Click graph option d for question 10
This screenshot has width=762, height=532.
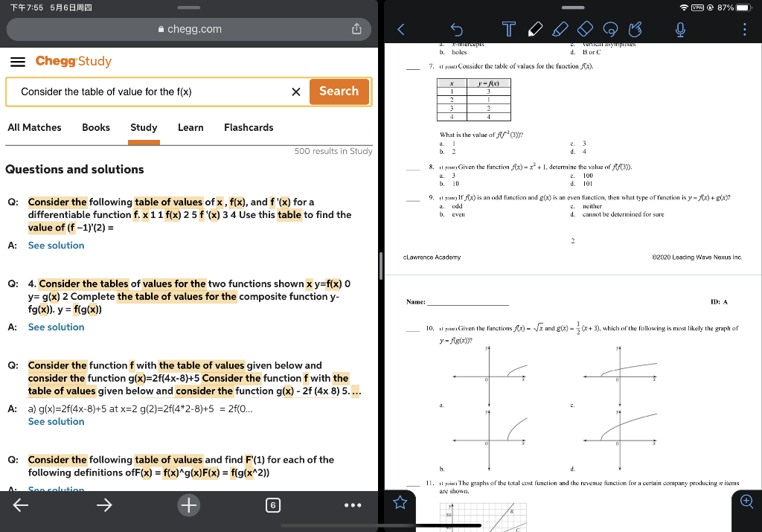coord(621,440)
